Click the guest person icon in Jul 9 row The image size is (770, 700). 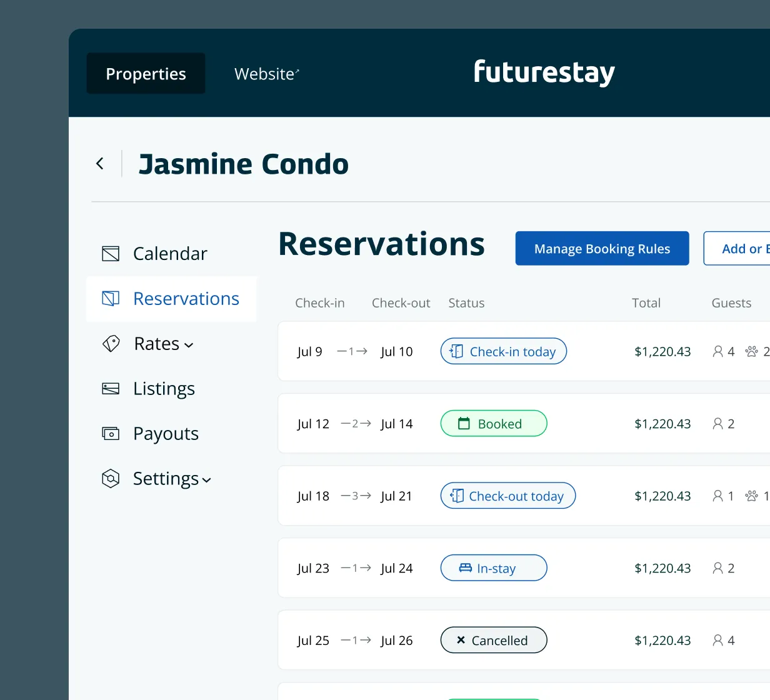[x=718, y=351]
